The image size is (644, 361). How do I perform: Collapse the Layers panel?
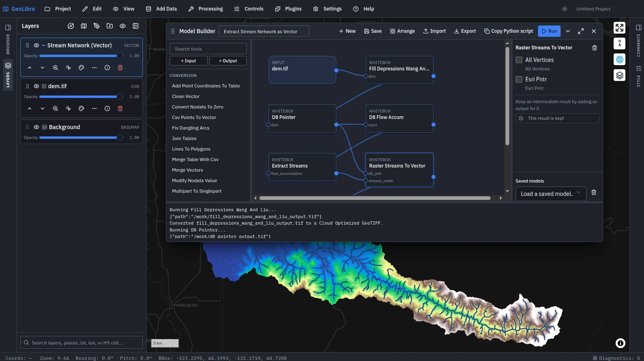(x=136, y=26)
